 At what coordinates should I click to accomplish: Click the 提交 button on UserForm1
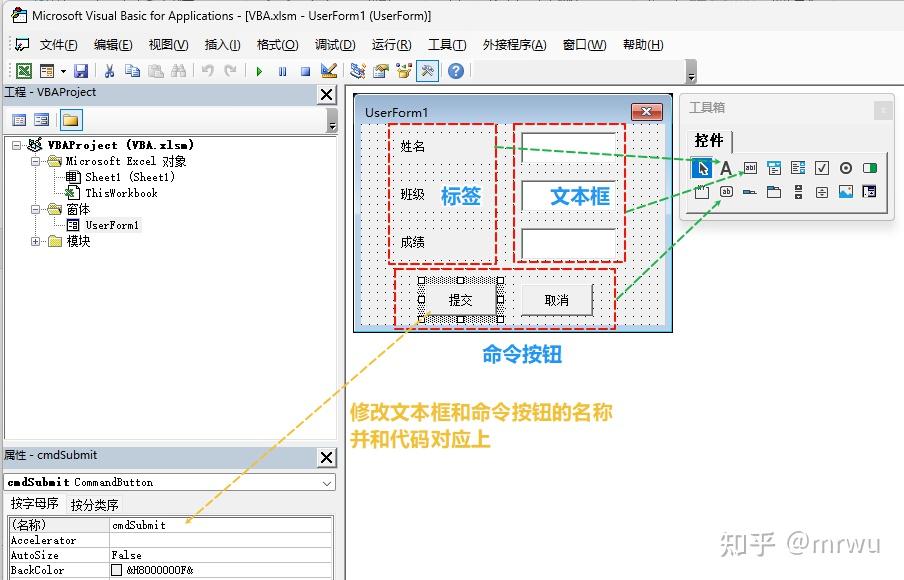tap(460, 298)
